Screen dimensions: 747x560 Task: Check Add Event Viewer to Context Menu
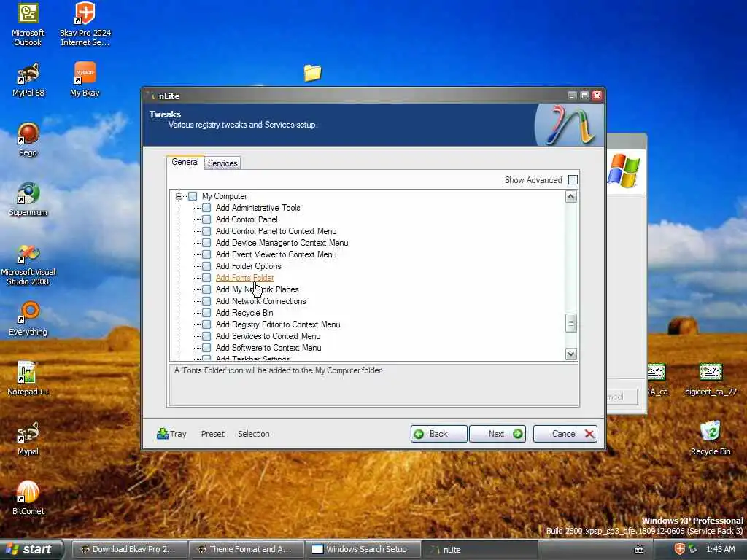(x=206, y=254)
